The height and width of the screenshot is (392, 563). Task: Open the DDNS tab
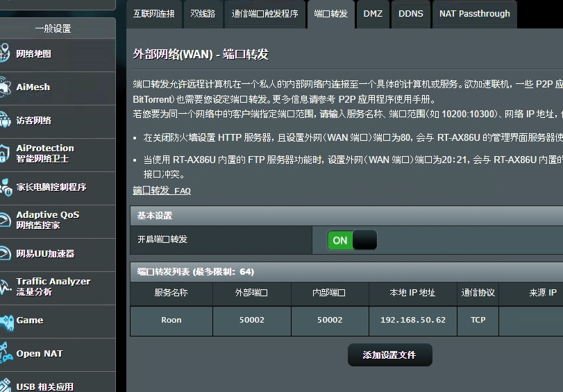[x=411, y=14]
